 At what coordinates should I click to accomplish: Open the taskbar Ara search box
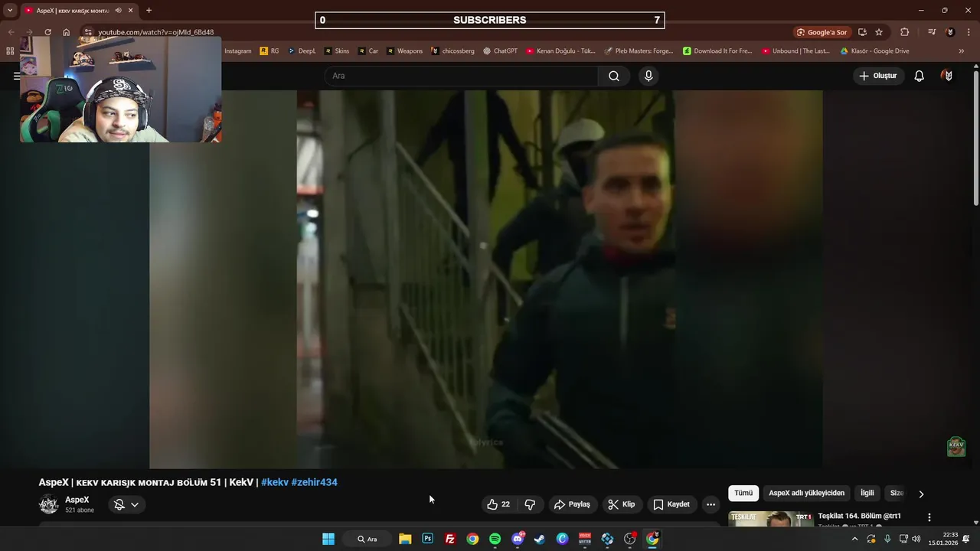tap(367, 539)
